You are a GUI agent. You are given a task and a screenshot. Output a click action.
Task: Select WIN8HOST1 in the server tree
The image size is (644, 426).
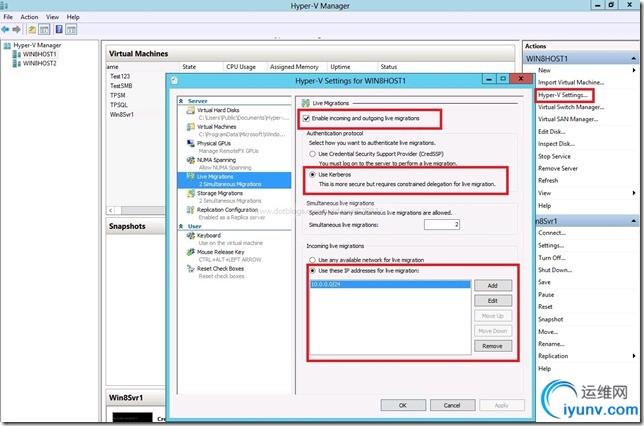[x=39, y=54]
